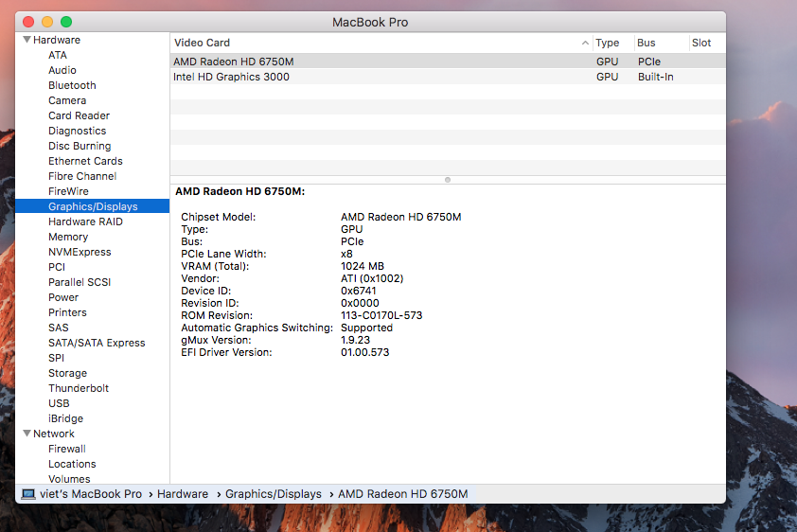The height and width of the screenshot is (532, 797).
Task: Open Hardware RAID section
Action: pos(85,222)
